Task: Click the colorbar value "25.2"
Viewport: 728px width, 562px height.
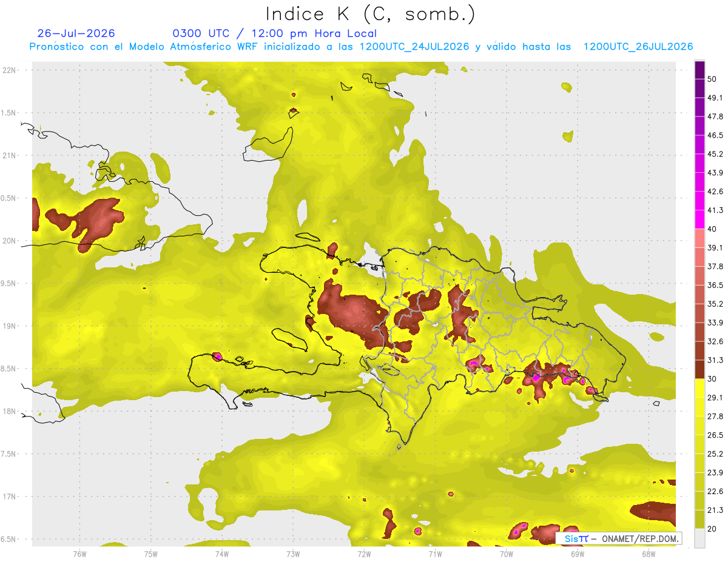Action: click(715, 454)
